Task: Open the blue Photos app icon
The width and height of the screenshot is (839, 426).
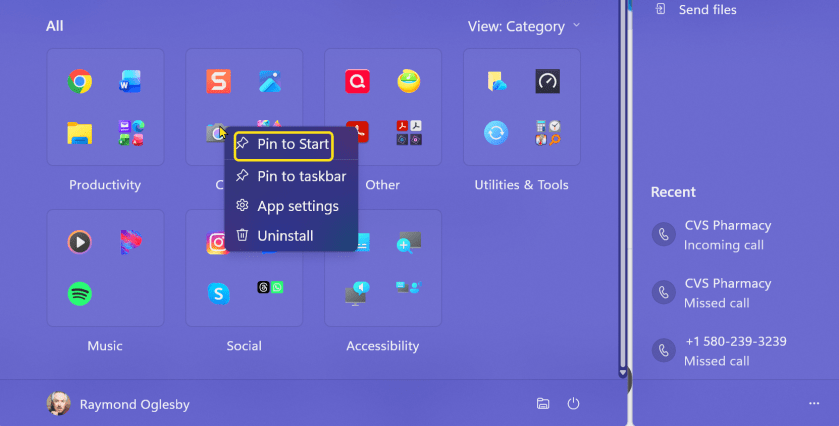Action: (270, 81)
